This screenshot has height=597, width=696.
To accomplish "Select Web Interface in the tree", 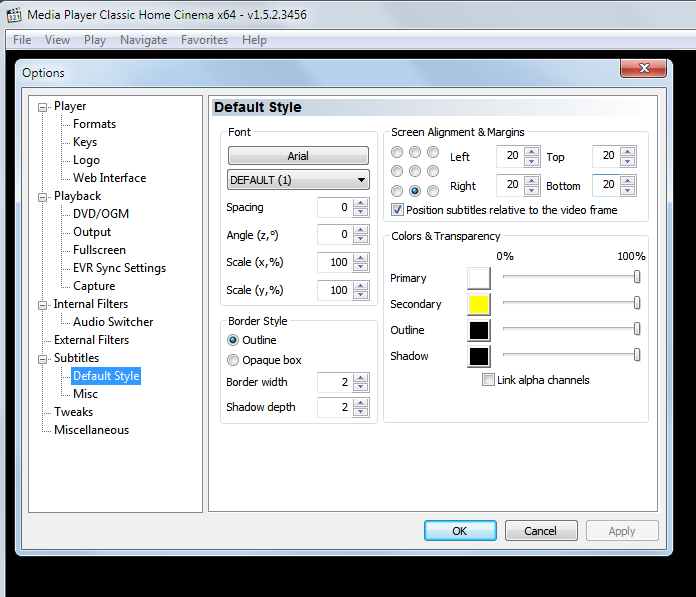I will pos(110,178).
